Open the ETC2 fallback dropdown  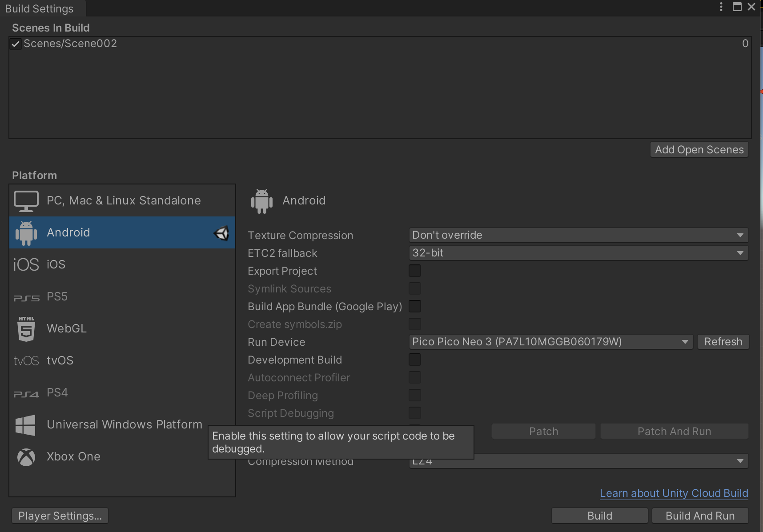578,253
